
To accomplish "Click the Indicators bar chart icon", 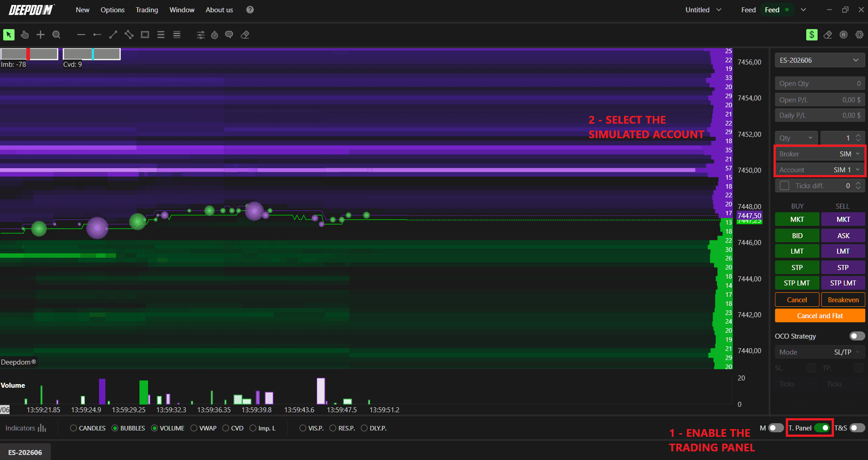I will (42, 428).
